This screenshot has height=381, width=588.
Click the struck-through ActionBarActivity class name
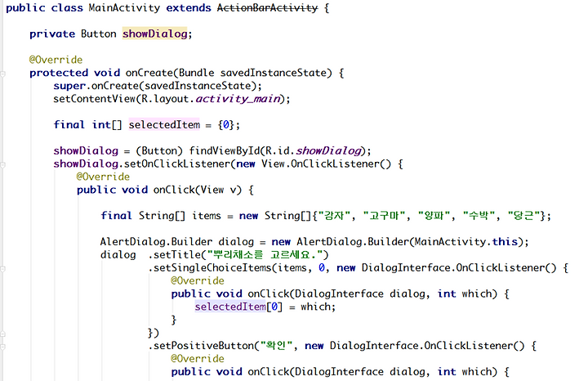click(267, 8)
